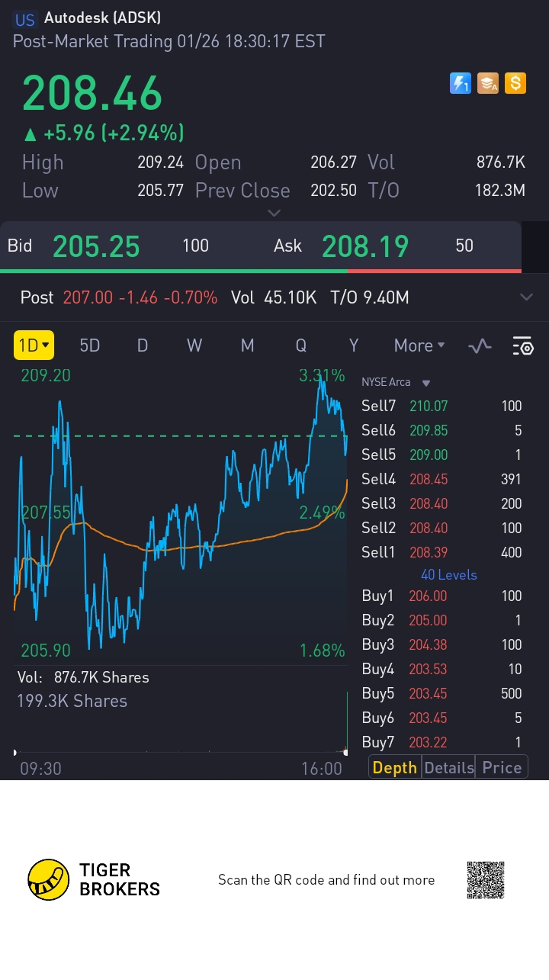Open the NYSE Arca exchange dropdown

396,383
